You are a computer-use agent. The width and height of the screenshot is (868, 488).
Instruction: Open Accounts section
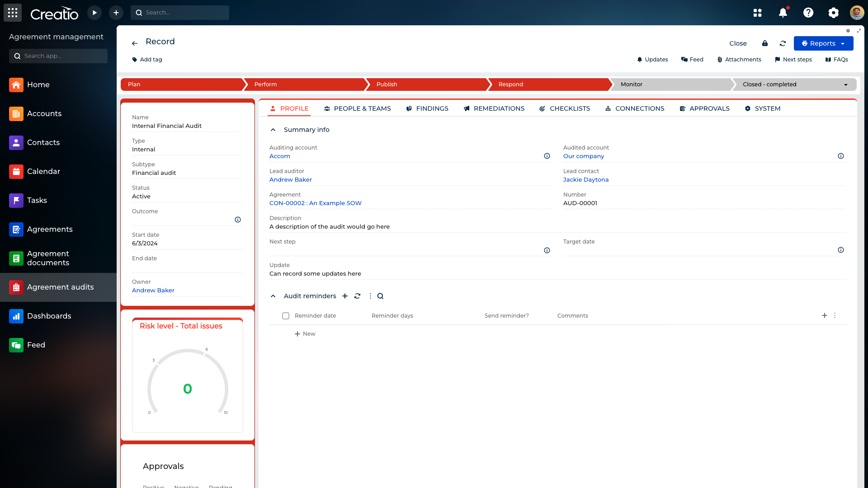click(x=58, y=113)
